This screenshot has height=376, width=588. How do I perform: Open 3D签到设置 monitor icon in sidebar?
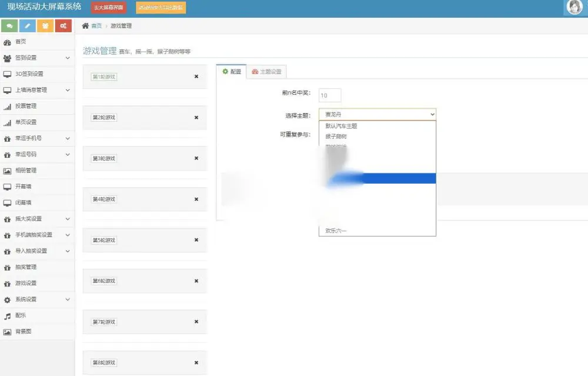click(7, 74)
